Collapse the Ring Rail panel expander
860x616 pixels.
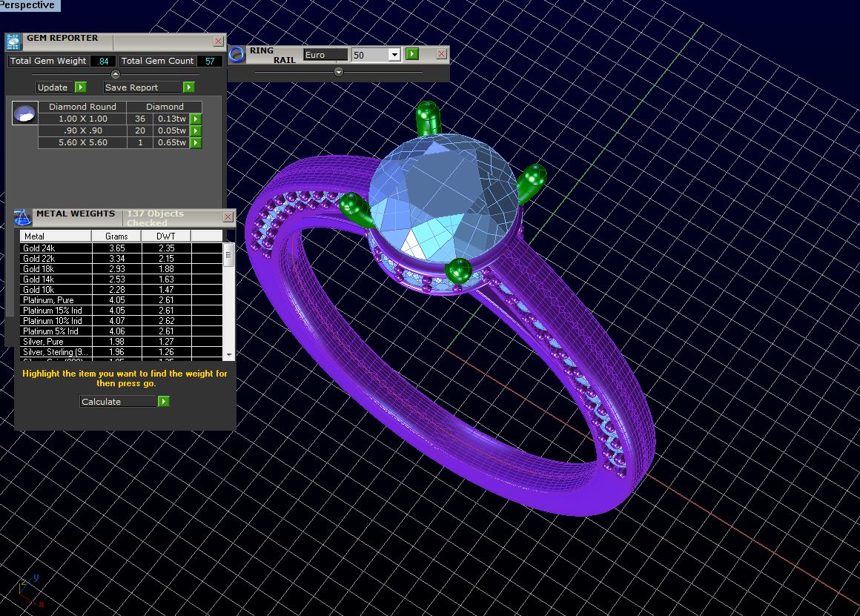pyautogui.click(x=338, y=72)
